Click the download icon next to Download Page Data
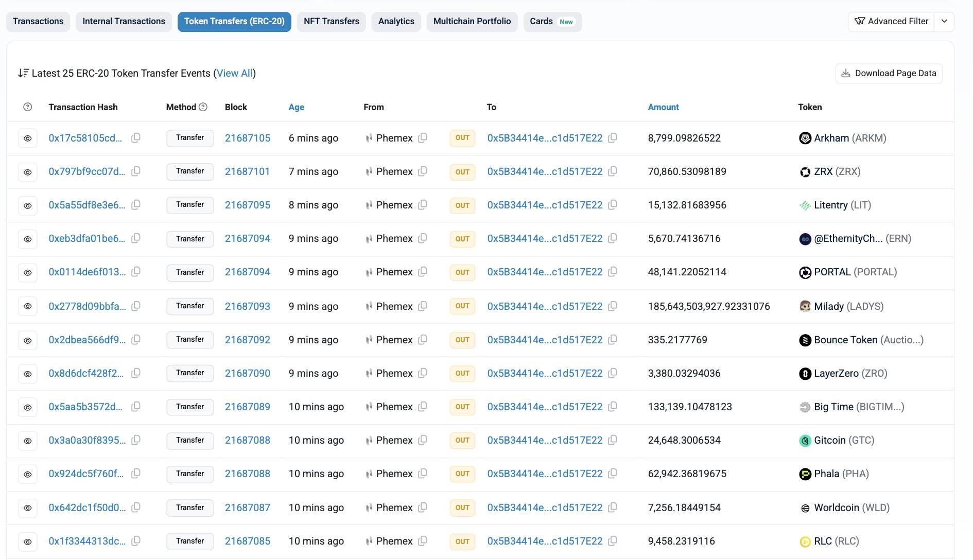The image size is (973, 560). [846, 73]
